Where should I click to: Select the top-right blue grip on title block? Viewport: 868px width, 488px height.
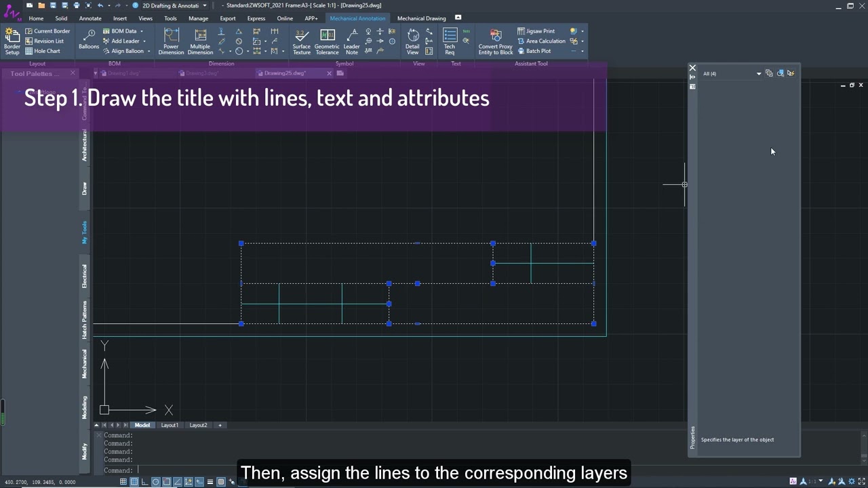[x=594, y=243]
